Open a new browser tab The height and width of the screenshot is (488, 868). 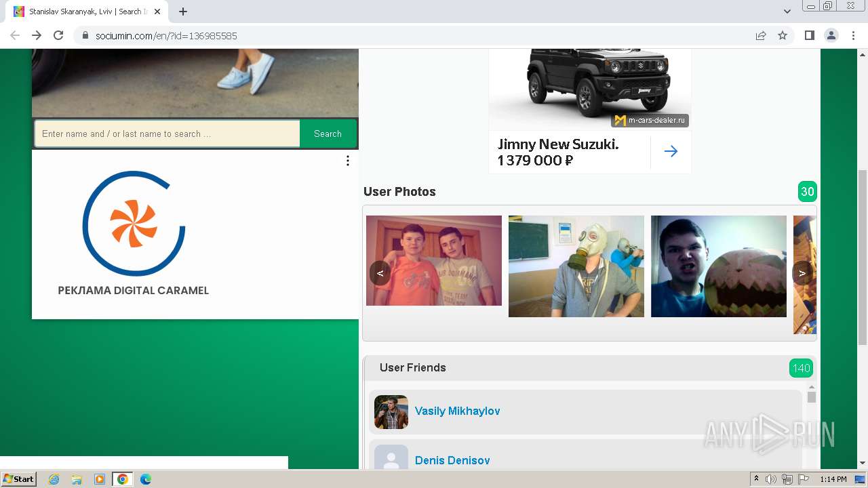click(183, 12)
